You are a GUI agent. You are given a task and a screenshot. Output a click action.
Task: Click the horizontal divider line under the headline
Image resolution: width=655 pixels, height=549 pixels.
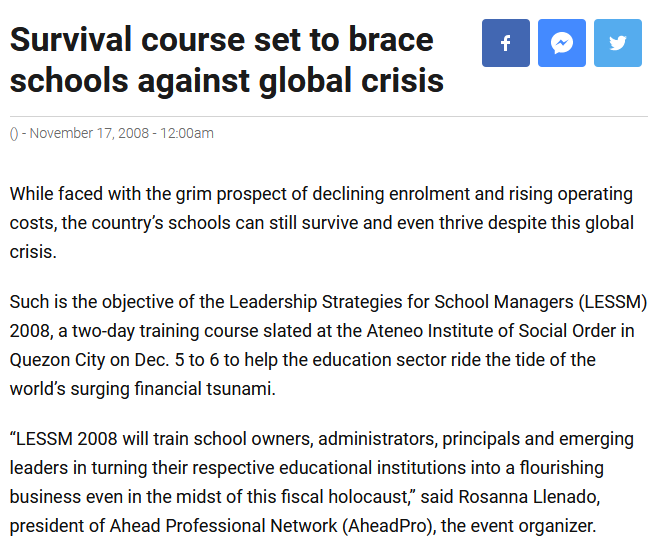tap(328, 116)
